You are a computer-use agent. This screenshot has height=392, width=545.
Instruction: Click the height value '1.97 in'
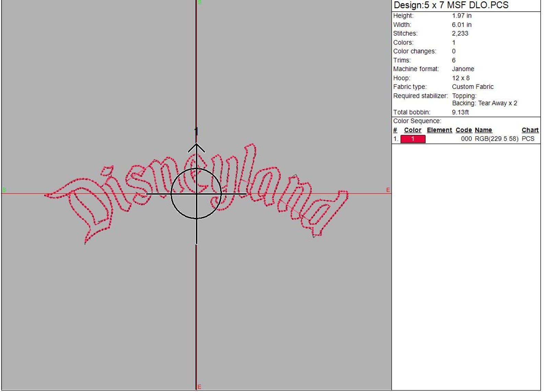pyautogui.click(x=462, y=16)
